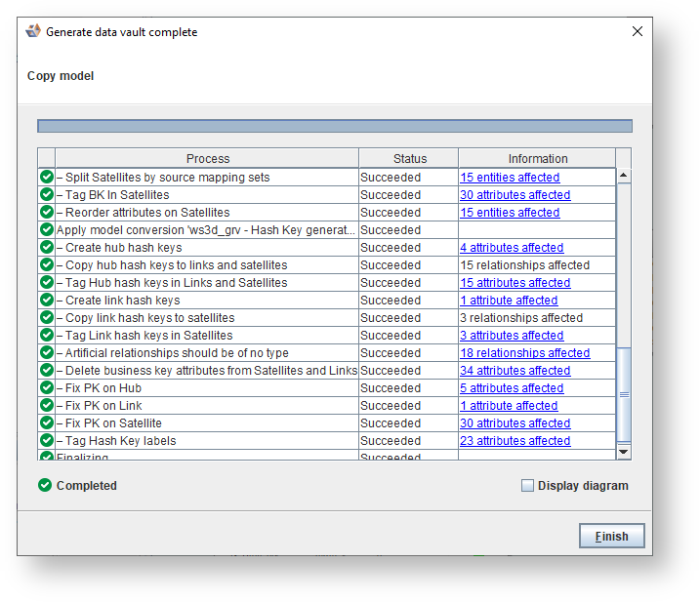Click the green check icon for Fix PK on Hub

tap(46, 388)
